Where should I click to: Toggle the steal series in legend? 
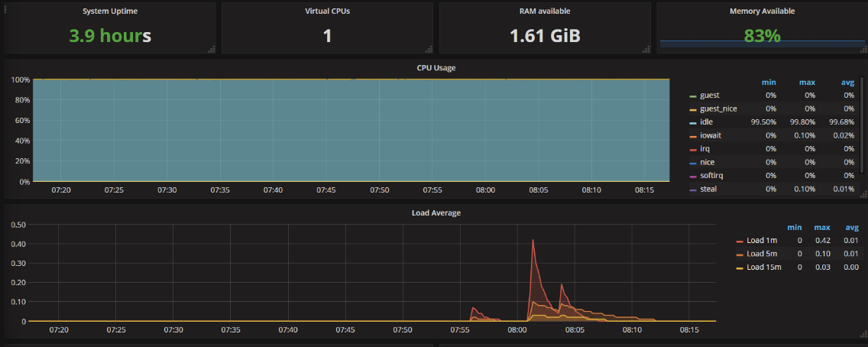point(708,190)
